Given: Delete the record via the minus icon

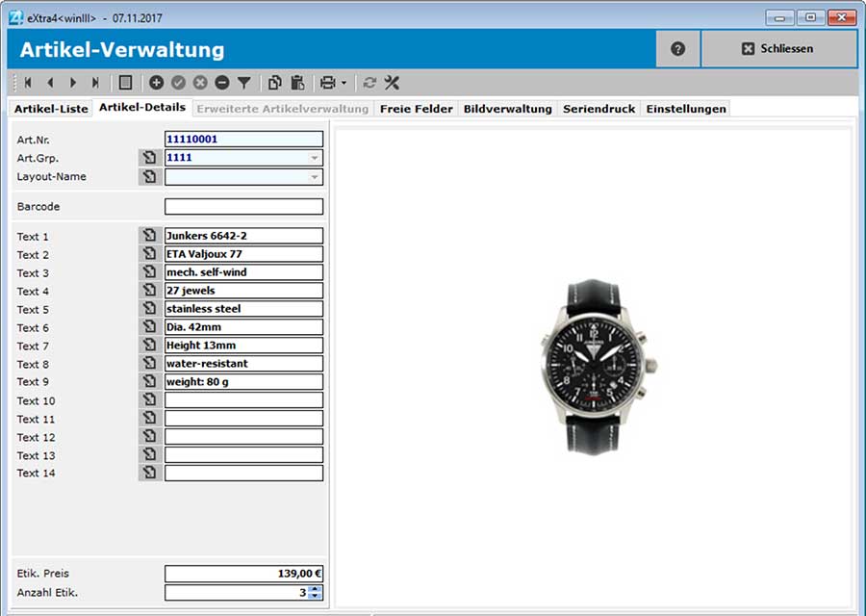Looking at the screenshot, I should pos(221,82).
